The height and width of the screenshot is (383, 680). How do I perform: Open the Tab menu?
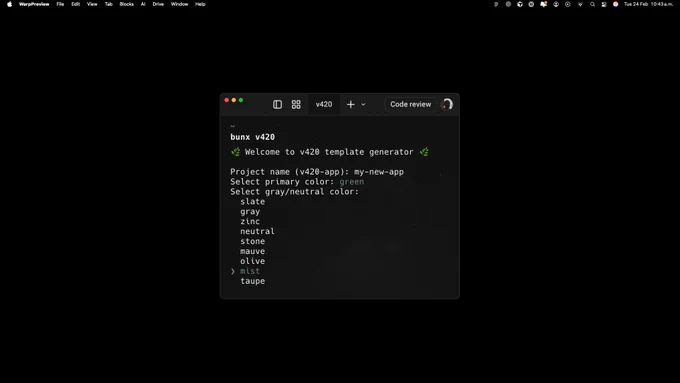tap(108, 4)
